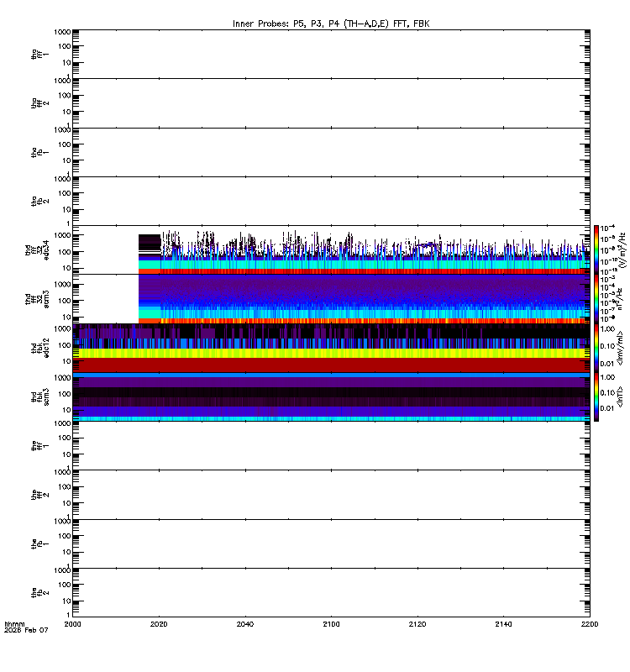Viewport: 630px width, 672px height.
Task: Select the 2040 time tick label
Action: point(245,624)
